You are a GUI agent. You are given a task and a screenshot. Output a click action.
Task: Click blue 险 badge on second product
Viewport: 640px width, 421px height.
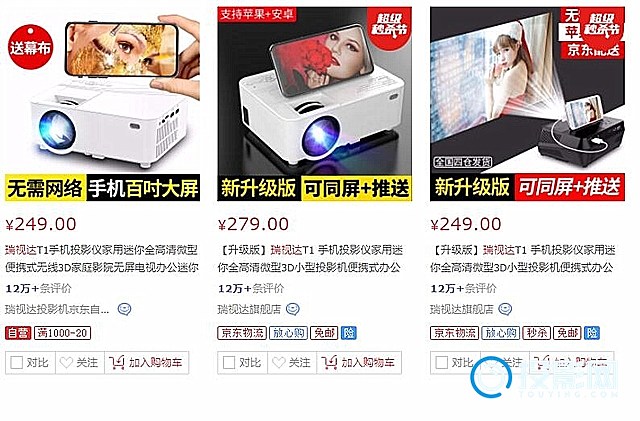(x=349, y=333)
